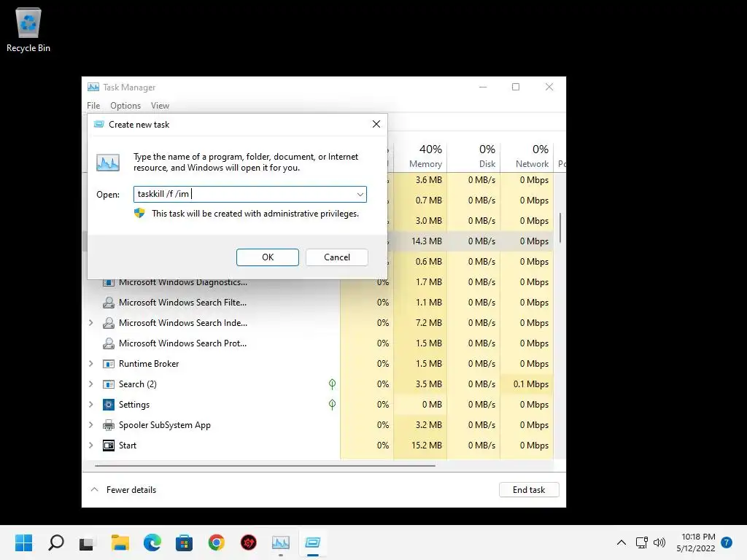The image size is (747, 560).
Task: Click the 0.1 Mbps network value for Search
Action: [x=531, y=384]
